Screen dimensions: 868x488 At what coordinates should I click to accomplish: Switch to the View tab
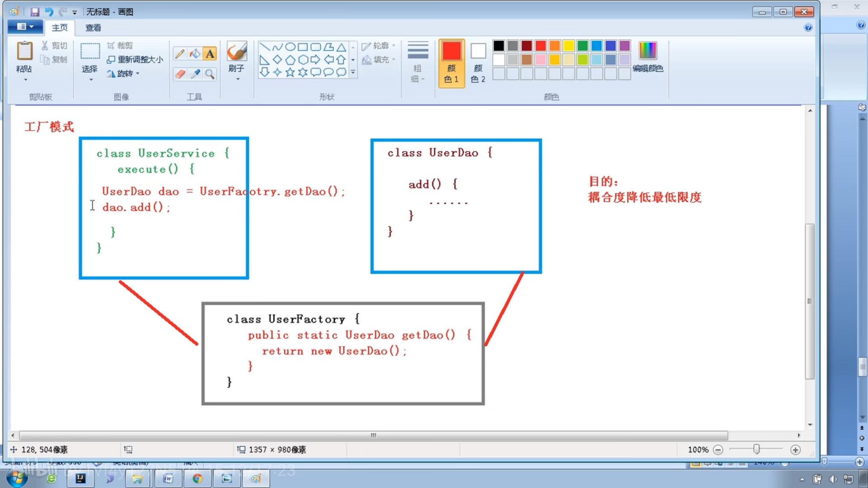[93, 28]
